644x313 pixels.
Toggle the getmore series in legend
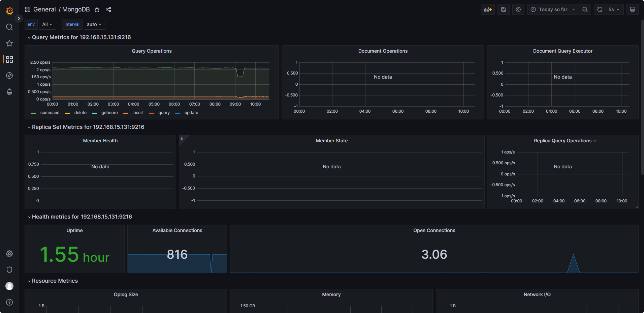109,113
